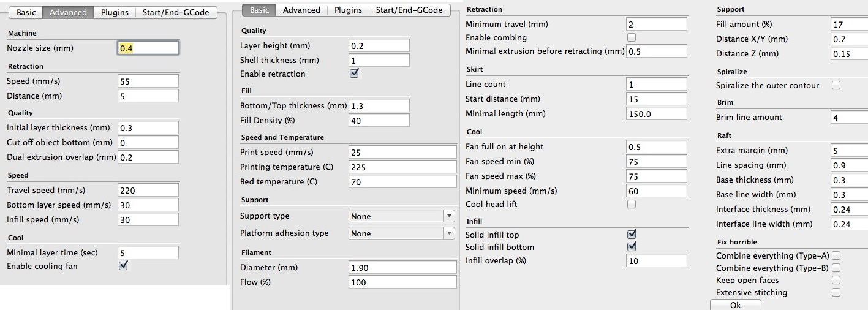Select the Printing temperature field

(x=402, y=167)
